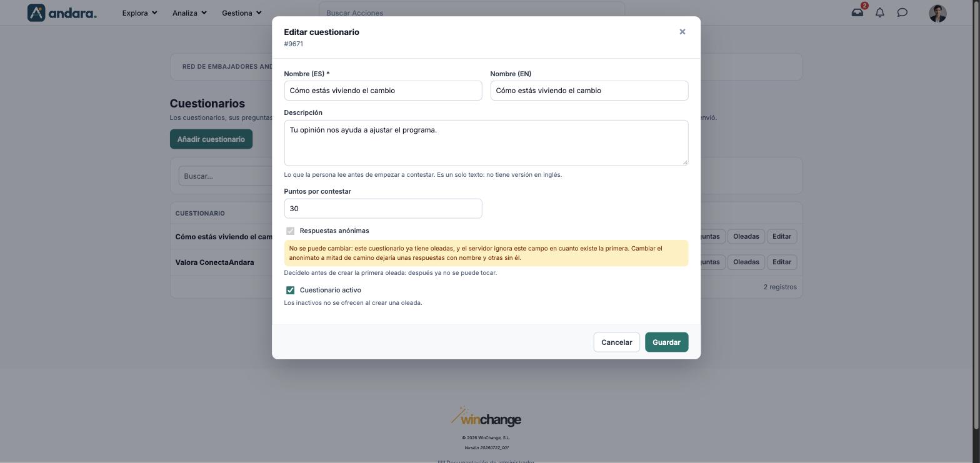The height and width of the screenshot is (463, 980).
Task: Open the chat messages bubble icon
Action: click(x=902, y=12)
